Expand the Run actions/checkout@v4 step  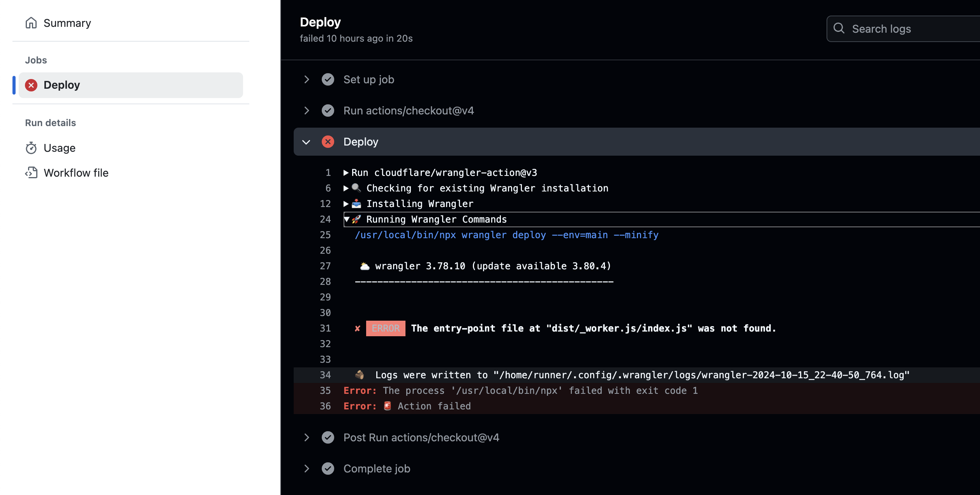click(x=307, y=111)
